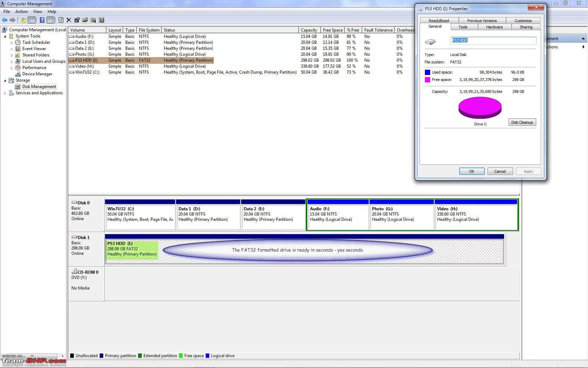Screen dimensions: 588x368
Task: Select the Audio (F:) row in volume list
Action: coord(241,36)
